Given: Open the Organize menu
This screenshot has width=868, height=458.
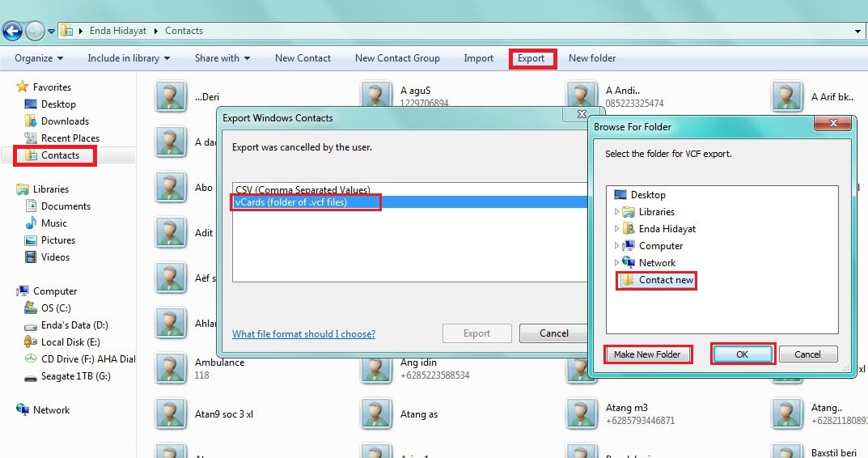Looking at the screenshot, I should click(39, 58).
